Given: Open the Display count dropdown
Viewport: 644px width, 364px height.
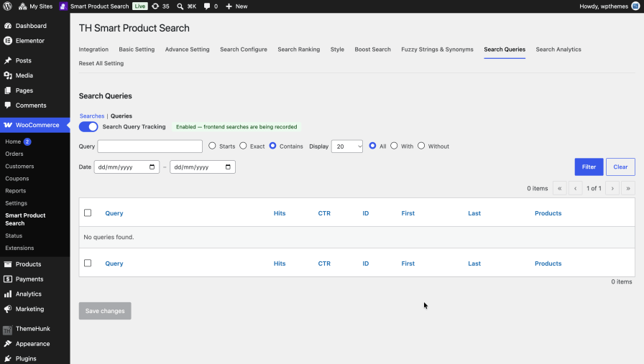Looking at the screenshot, I should tap(347, 146).
